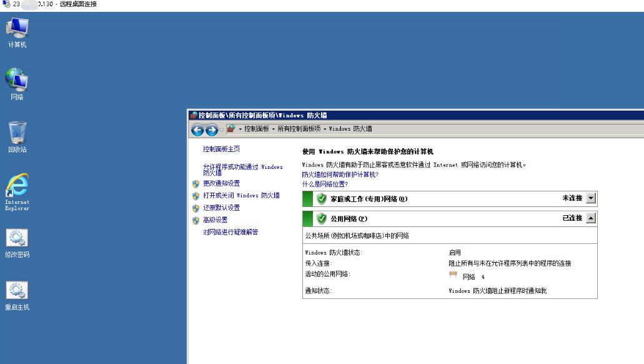Click the 已连接 status text
This screenshot has height=364, width=644.
pos(572,218)
